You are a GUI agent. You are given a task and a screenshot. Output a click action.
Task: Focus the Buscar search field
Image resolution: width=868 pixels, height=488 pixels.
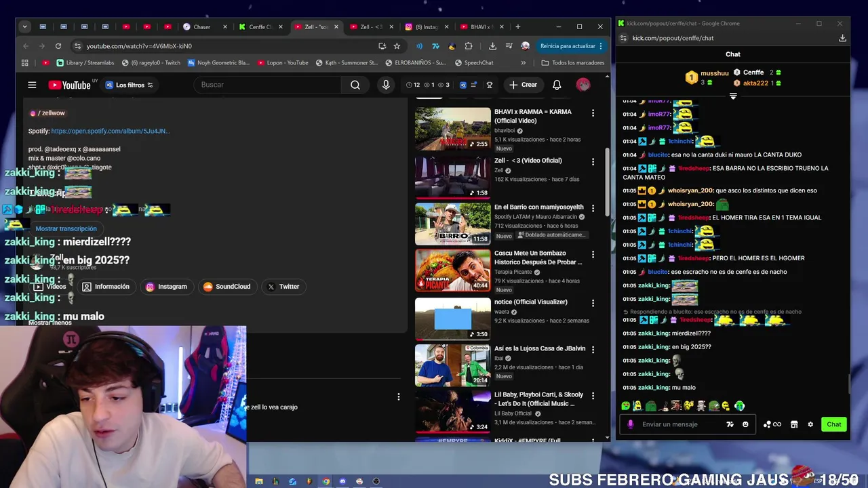[x=267, y=85]
